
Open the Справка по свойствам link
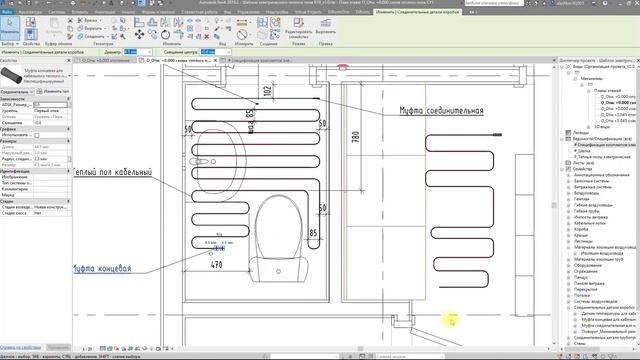(20, 348)
